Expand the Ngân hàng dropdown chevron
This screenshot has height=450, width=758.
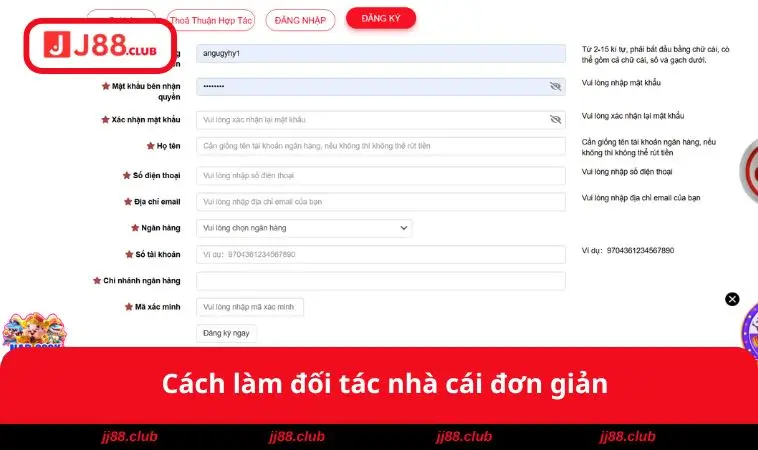(x=404, y=228)
